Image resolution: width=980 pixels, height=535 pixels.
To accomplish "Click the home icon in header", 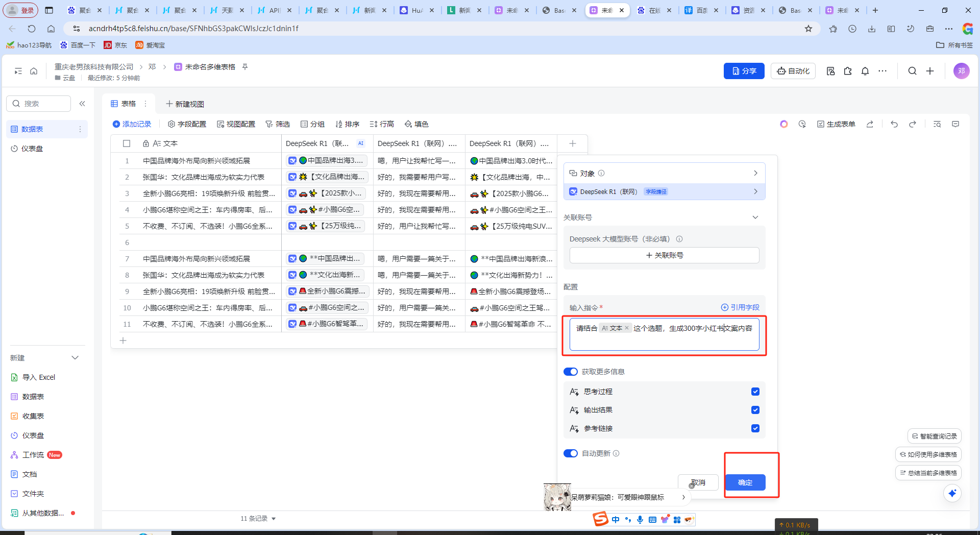I will coord(34,71).
